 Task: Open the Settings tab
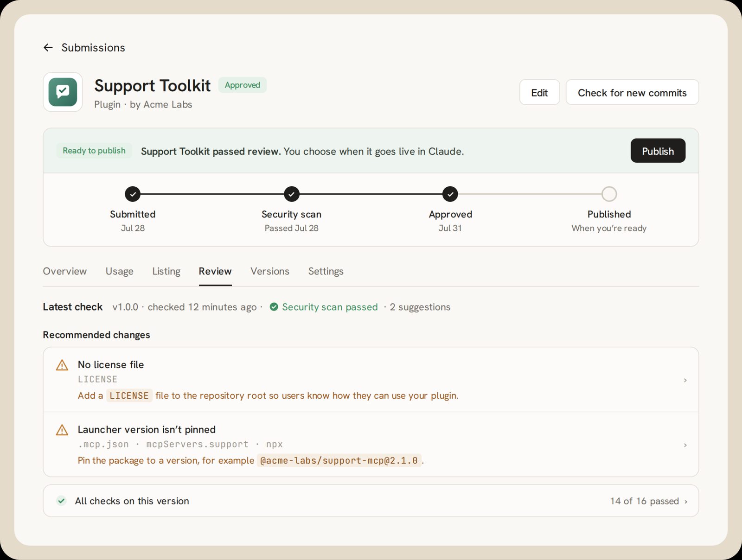click(x=326, y=271)
